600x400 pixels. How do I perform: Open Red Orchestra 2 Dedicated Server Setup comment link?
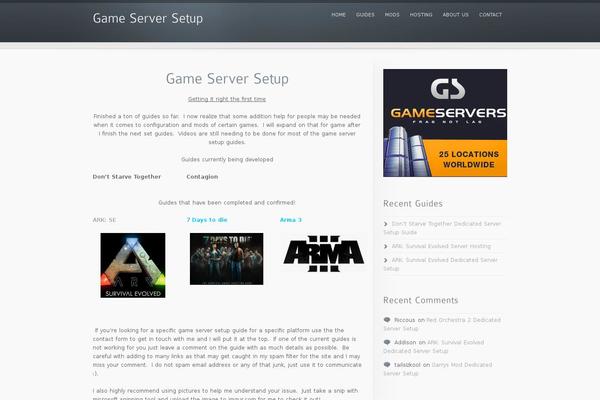coord(442,324)
